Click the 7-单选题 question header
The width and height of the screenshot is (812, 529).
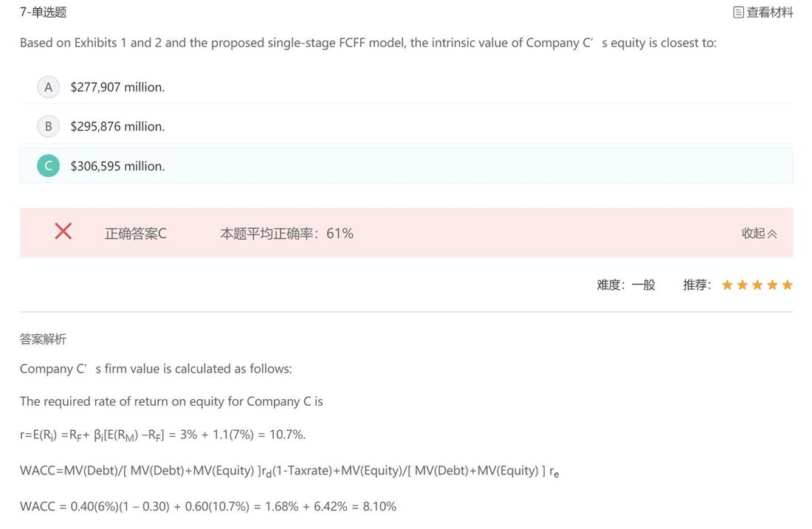click(x=43, y=12)
